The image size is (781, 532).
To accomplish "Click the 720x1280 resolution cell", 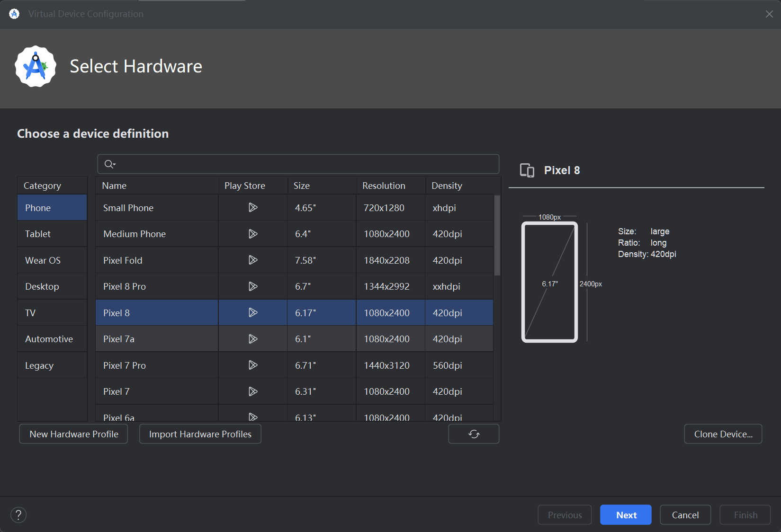I will pyautogui.click(x=391, y=208).
